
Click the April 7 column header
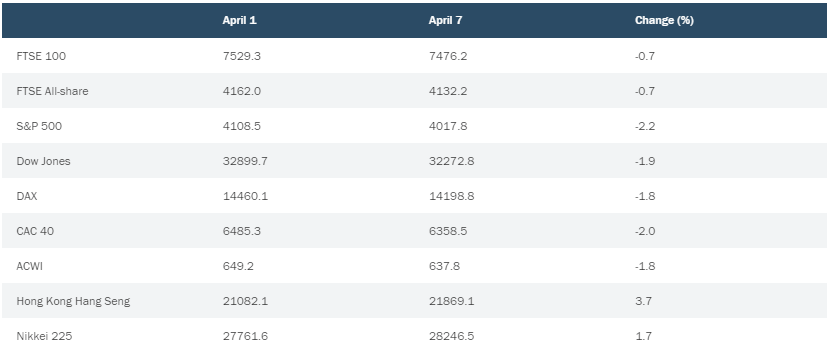coord(446,21)
